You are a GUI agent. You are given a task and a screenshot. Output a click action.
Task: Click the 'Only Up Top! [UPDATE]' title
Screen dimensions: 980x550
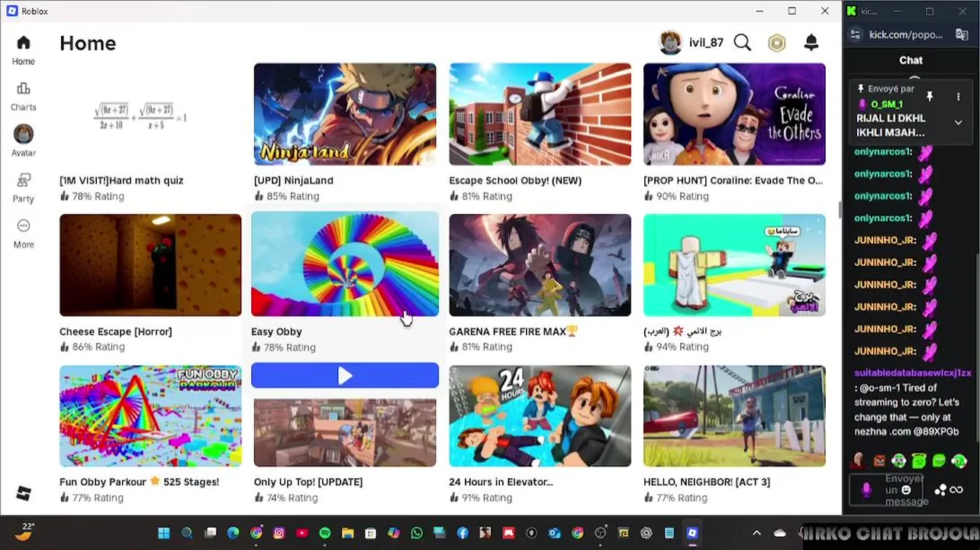point(308,482)
